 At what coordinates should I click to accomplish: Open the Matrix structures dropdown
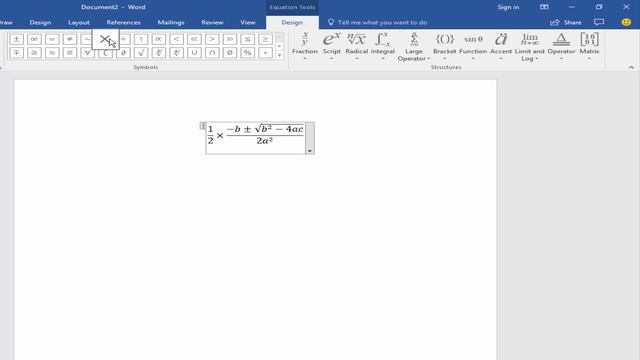[589, 47]
